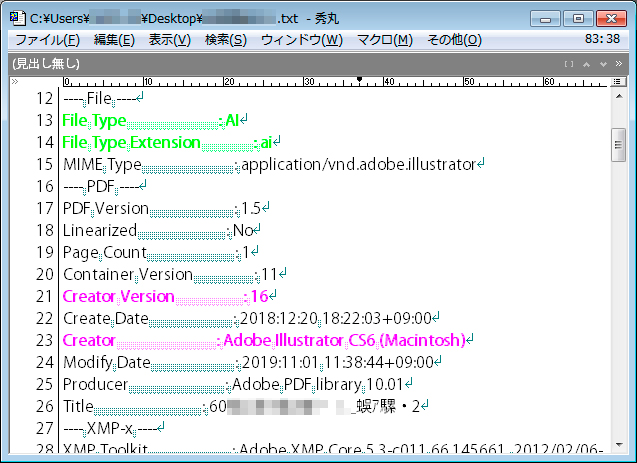The width and height of the screenshot is (637, 463).
Task: Click the vertical scrollbar thumb
Action: (x=619, y=145)
